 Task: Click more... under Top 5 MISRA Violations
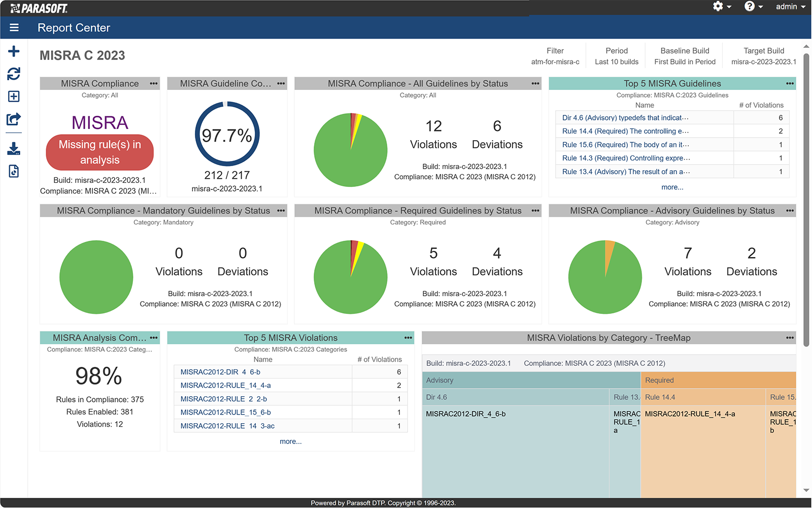[291, 441]
